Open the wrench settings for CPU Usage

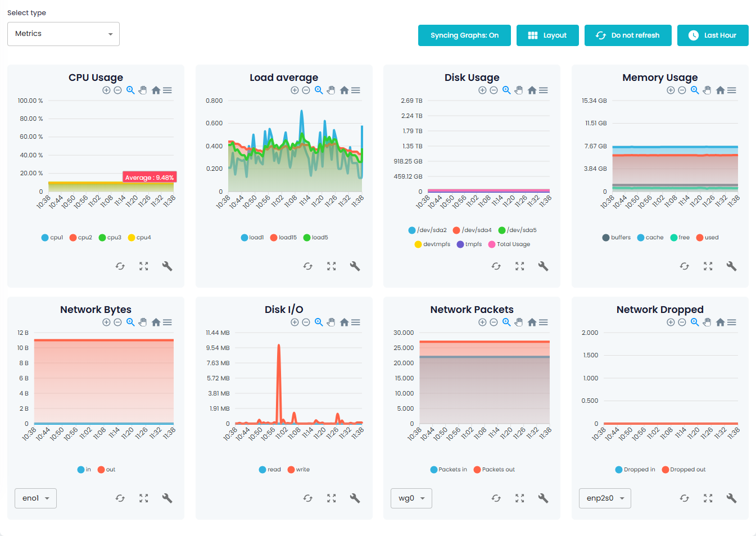click(x=167, y=266)
